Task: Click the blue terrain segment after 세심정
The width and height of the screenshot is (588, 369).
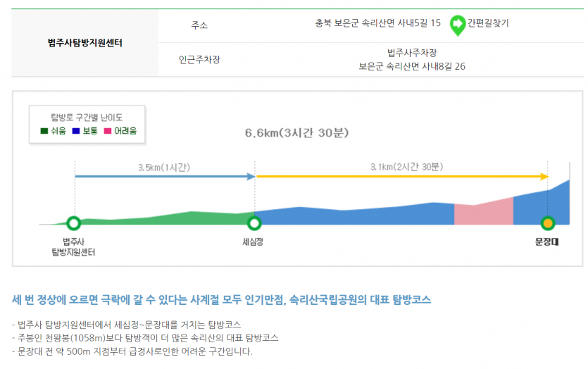Action: 354,215
